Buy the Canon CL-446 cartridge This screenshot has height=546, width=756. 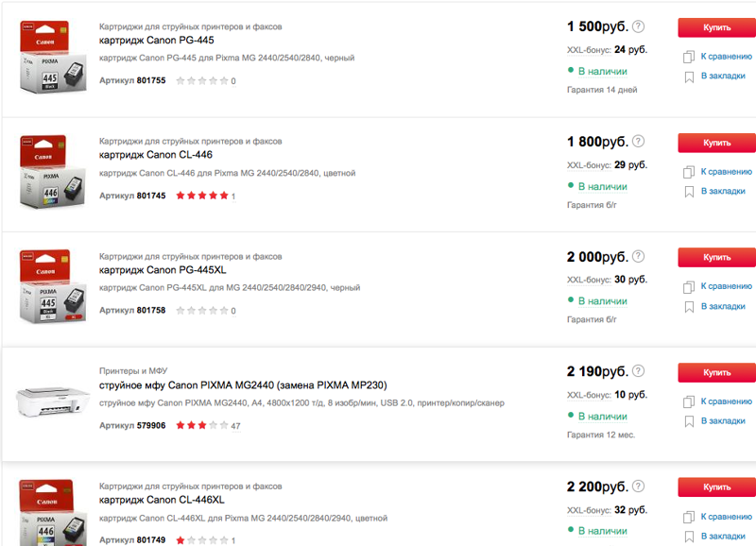(x=716, y=143)
